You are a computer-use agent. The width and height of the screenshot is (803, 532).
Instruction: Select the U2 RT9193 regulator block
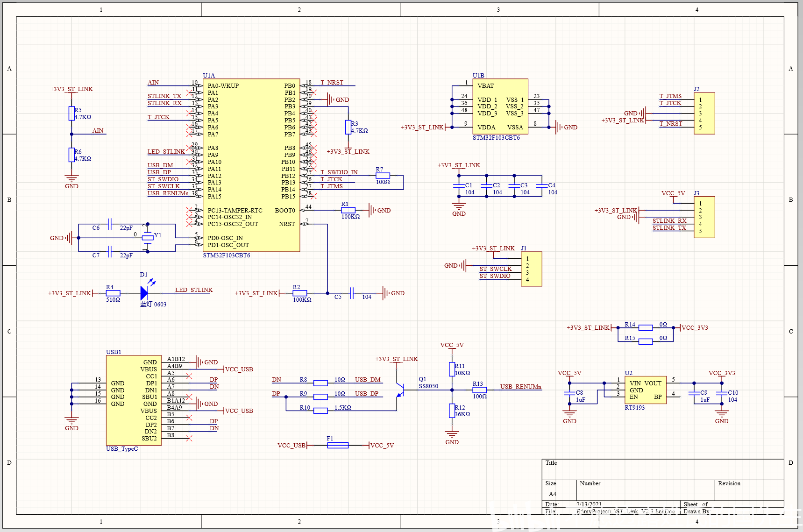pyautogui.click(x=646, y=390)
